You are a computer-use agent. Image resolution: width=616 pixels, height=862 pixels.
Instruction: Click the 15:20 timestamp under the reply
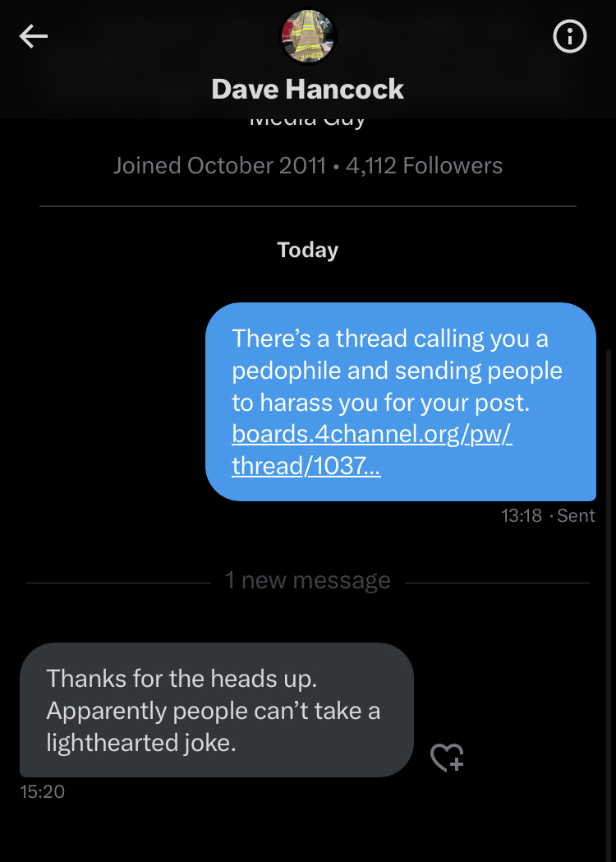click(x=42, y=792)
